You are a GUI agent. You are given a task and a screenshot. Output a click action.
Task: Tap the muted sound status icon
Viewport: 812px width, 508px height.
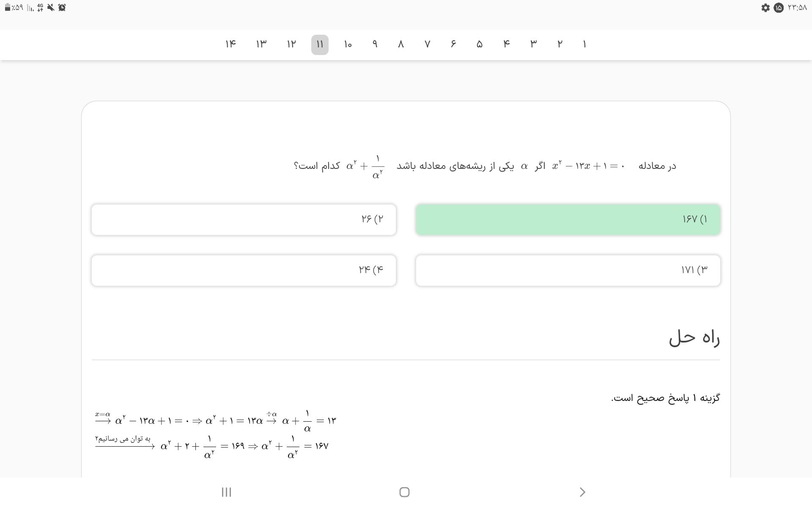(51, 8)
